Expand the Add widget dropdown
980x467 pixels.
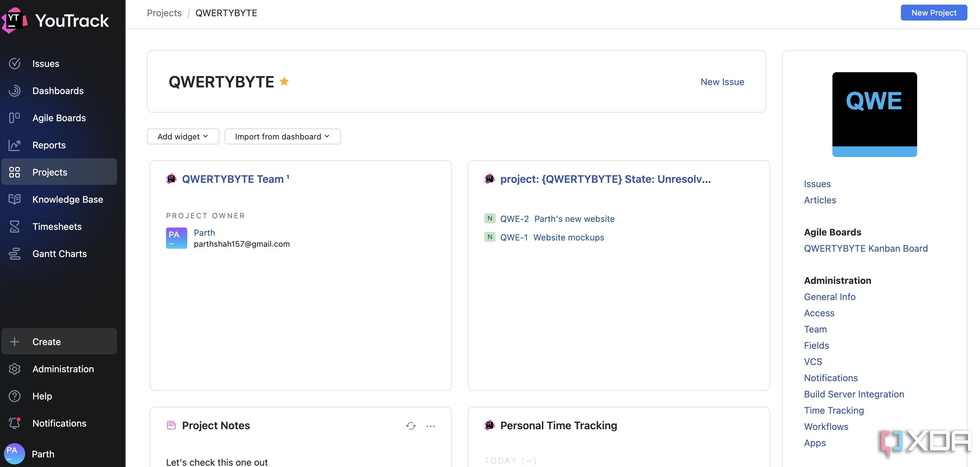(183, 136)
